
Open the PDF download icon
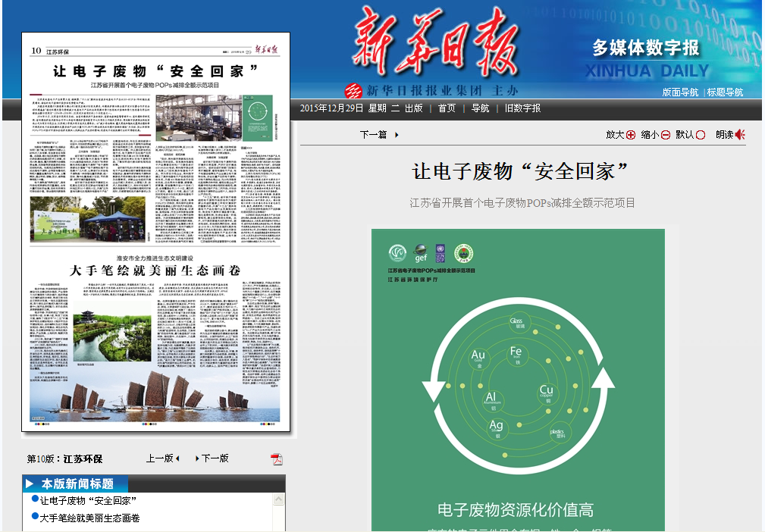[x=277, y=458]
